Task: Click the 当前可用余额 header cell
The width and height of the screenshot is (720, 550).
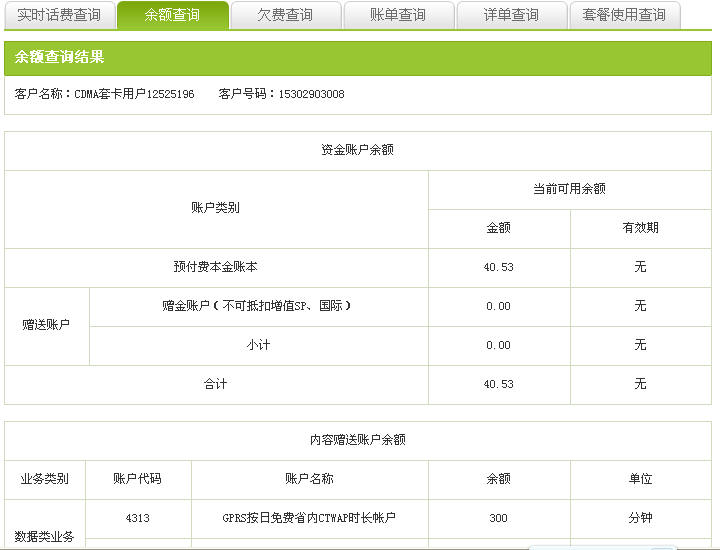Action: click(569, 189)
